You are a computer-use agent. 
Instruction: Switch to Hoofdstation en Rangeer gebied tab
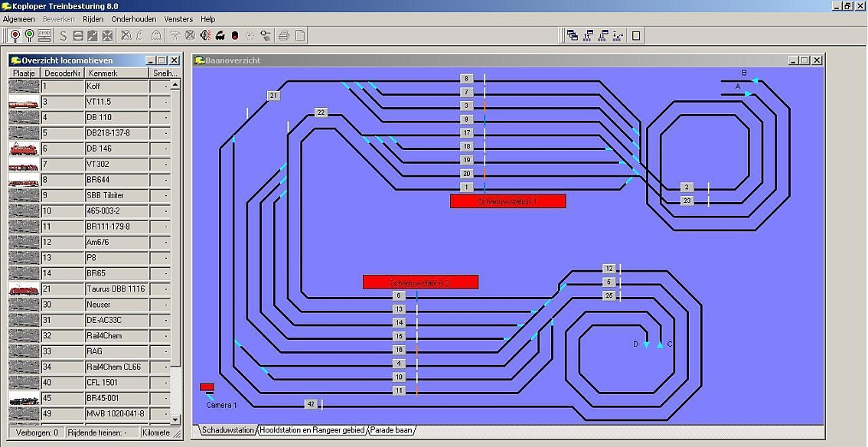(312, 430)
